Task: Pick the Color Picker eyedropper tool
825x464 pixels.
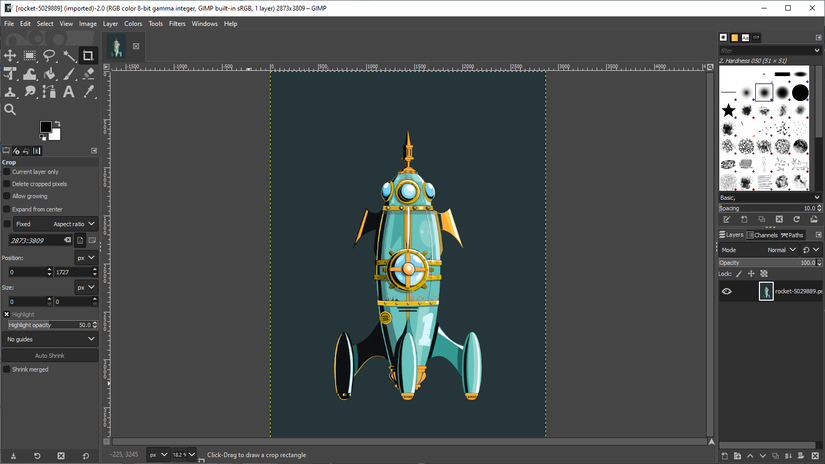Action: click(88, 92)
